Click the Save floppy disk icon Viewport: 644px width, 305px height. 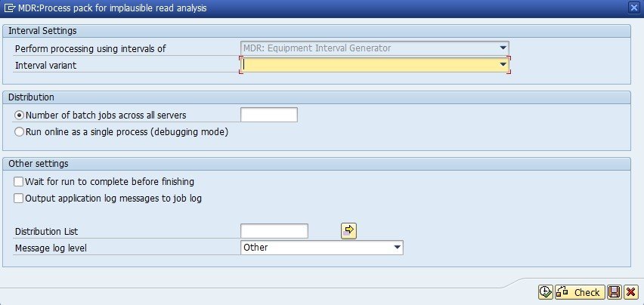coord(615,292)
